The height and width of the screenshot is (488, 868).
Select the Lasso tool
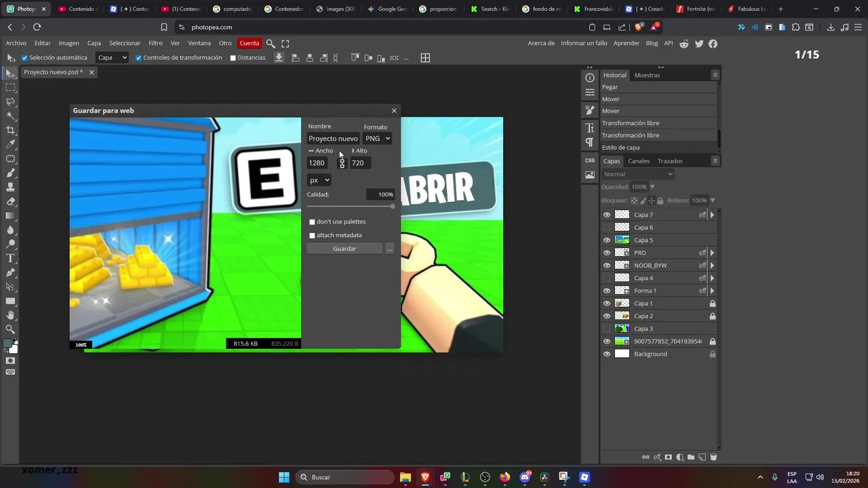click(10, 102)
